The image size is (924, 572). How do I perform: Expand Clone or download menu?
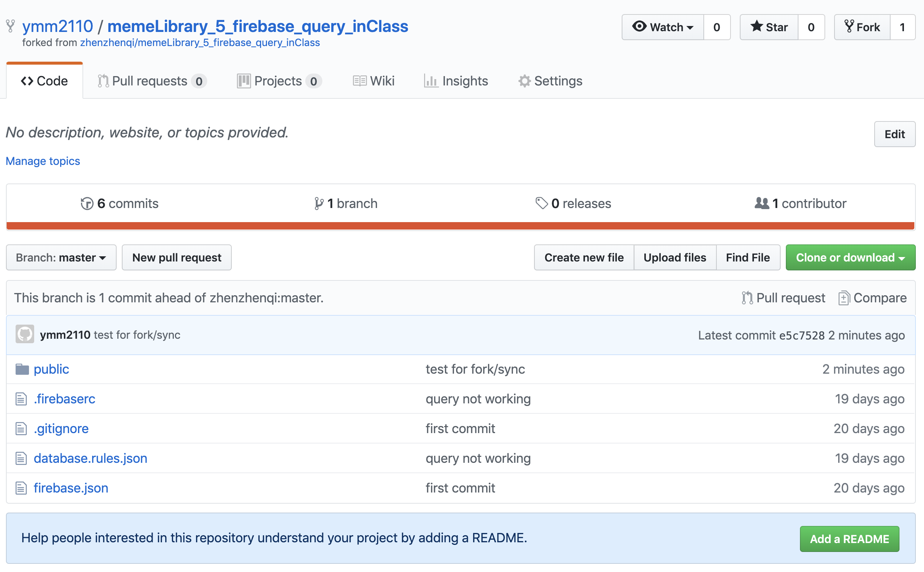[x=850, y=258]
